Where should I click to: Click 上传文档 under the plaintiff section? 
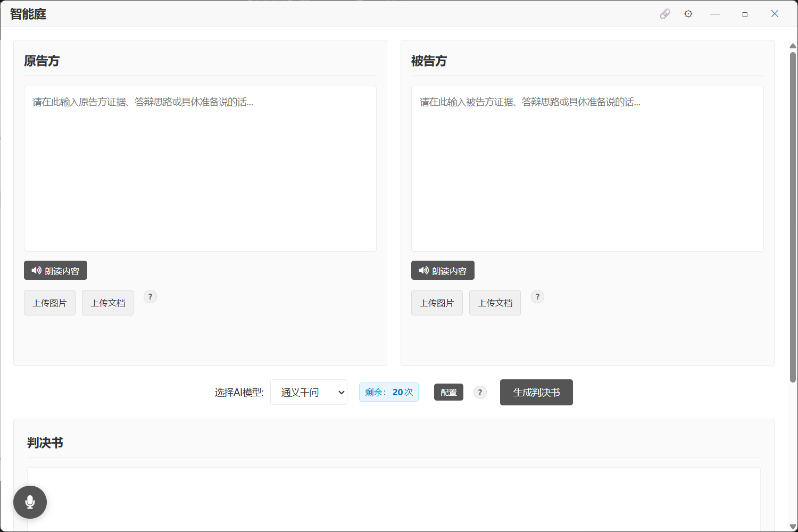(x=107, y=302)
